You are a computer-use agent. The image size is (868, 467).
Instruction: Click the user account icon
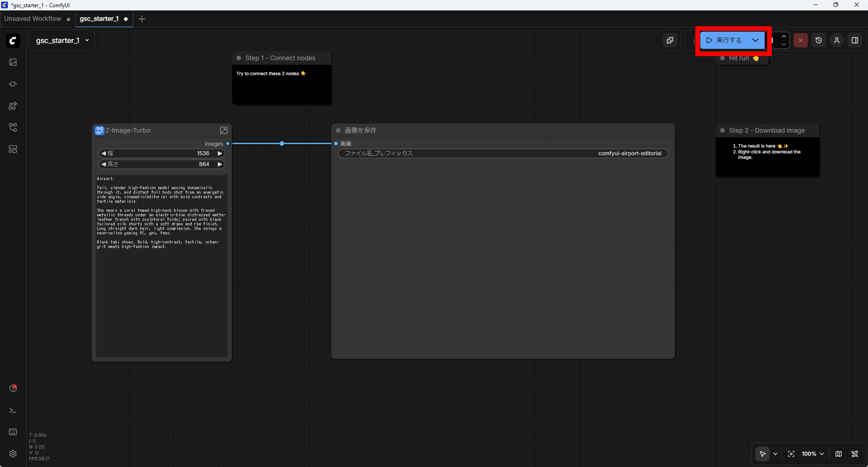click(x=836, y=40)
